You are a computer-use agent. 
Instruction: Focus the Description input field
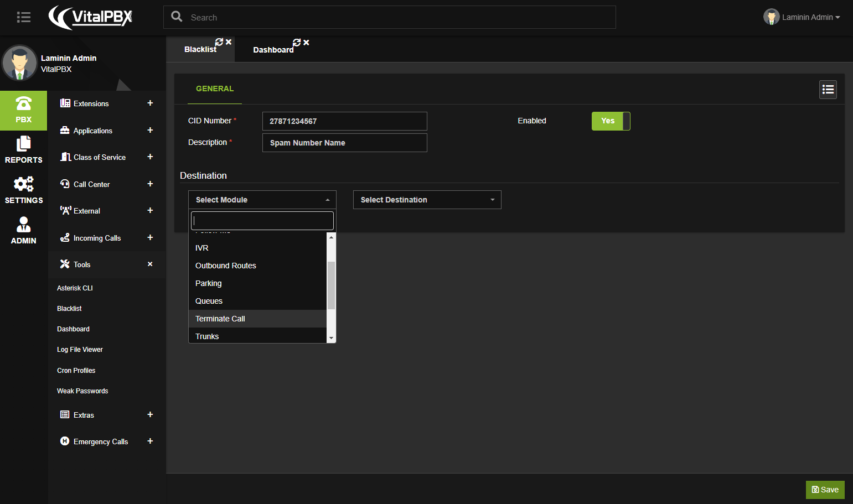pyautogui.click(x=345, y=143)
